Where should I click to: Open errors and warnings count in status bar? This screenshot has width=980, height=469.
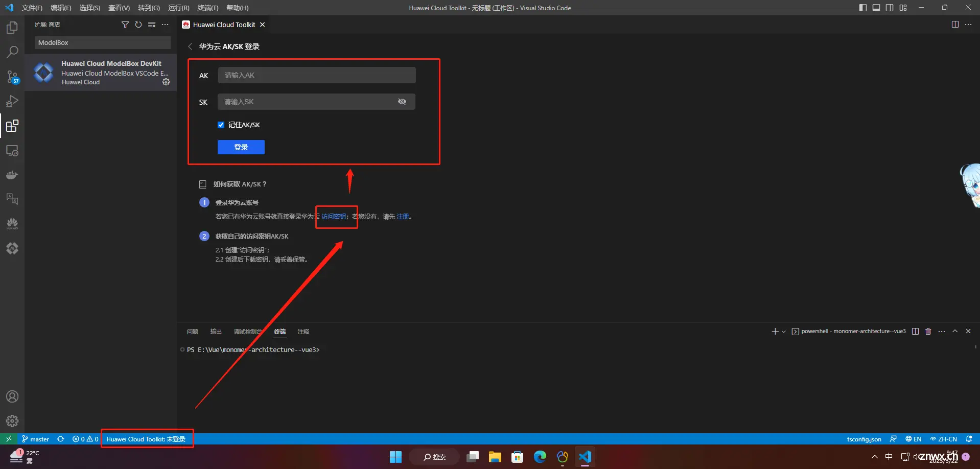[x=85, y=439]
